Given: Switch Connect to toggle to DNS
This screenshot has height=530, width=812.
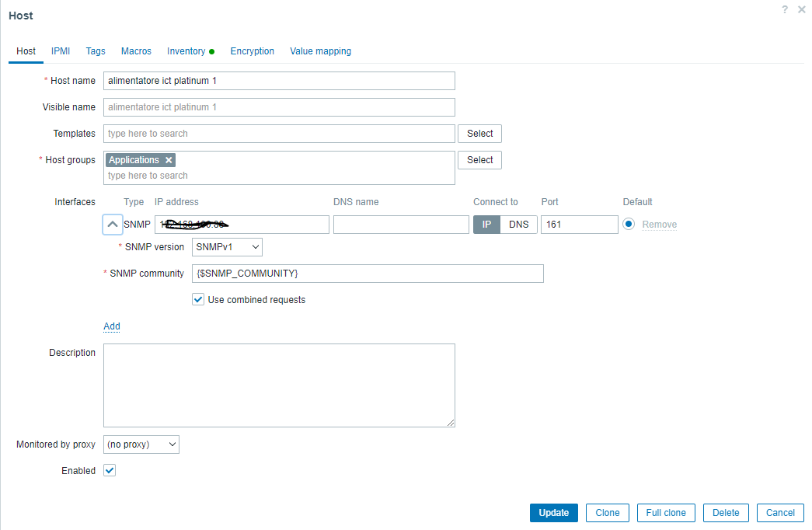Looking at the screenshot, I should 518,225.
